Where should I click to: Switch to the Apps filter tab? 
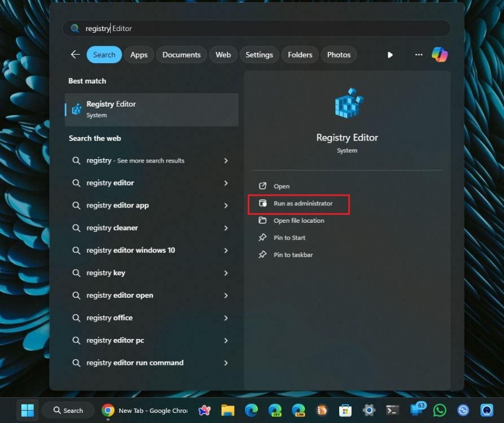pos(139,54)
